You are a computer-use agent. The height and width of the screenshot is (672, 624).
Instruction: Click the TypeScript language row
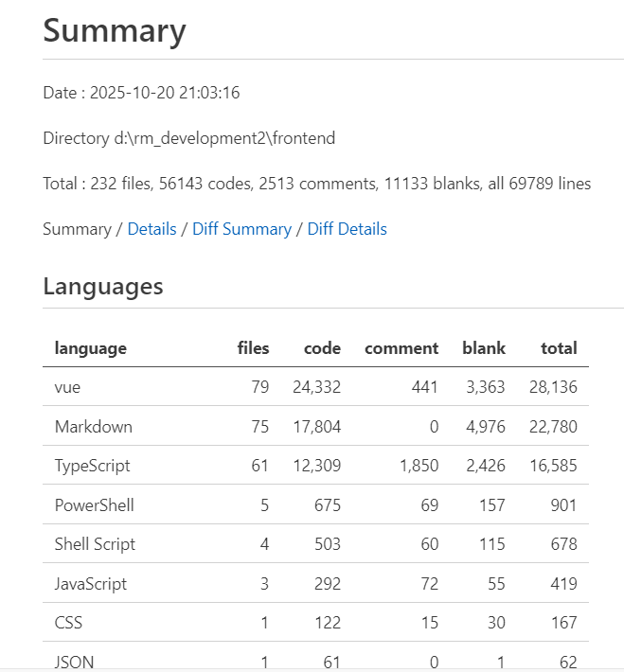tap(315, 466)
